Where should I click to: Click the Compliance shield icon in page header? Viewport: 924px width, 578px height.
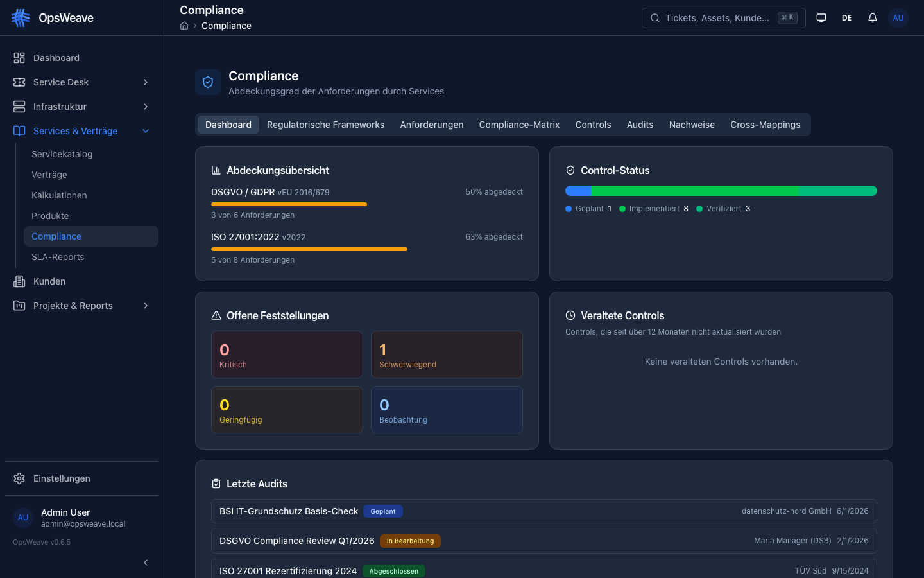(207, 82)
